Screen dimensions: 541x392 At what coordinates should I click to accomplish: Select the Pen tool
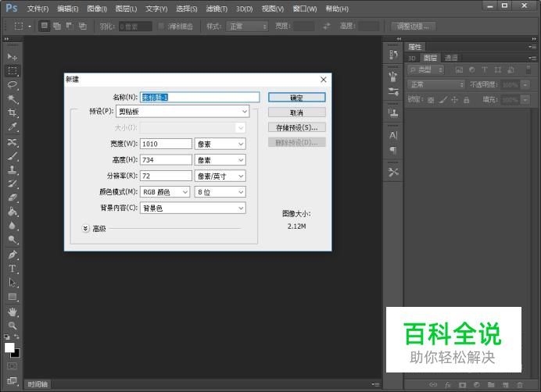pos(13,255)
